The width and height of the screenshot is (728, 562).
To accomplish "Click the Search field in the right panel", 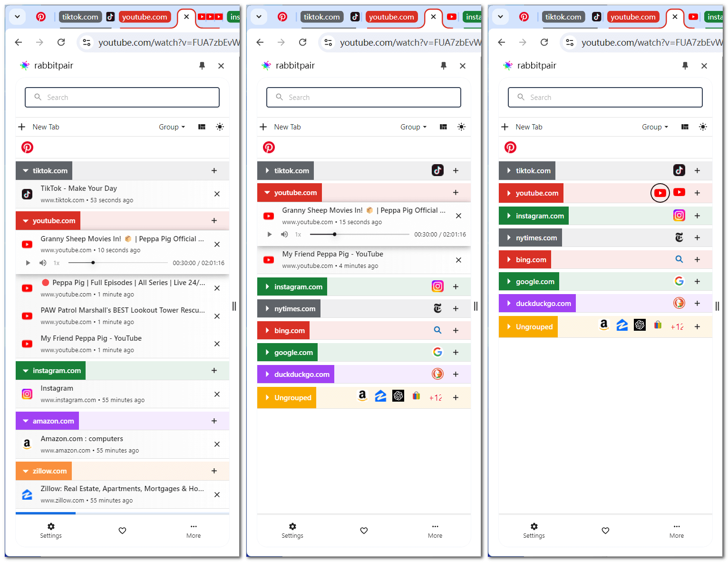I will (x=605, y=97).
